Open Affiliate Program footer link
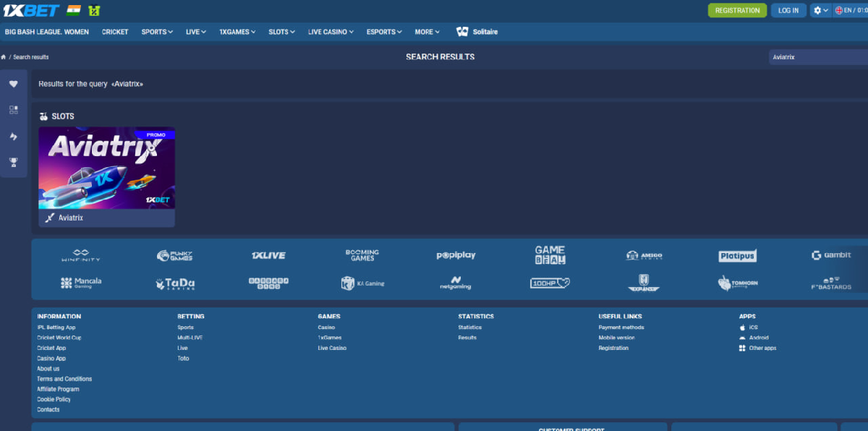 pos(59,389)
